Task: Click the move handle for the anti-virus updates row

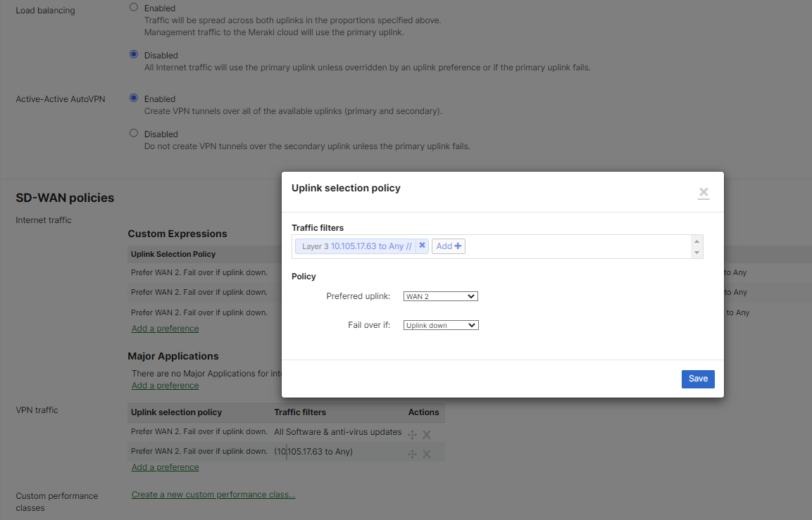Action: (412, 435)
